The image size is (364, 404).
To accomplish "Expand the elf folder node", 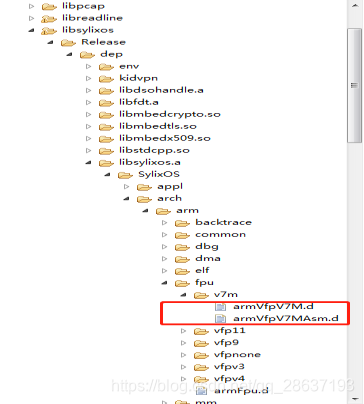I will [164, 270].
